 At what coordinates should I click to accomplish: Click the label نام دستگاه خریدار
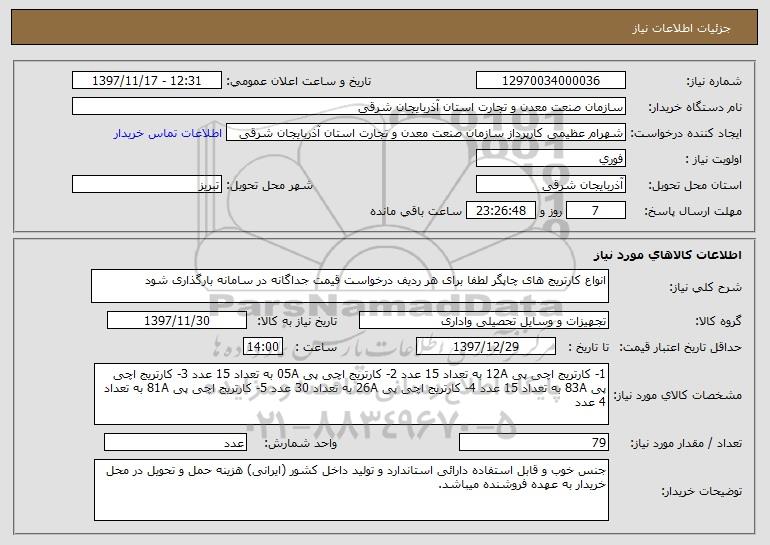pyautogui.click(x=695, y=107)
